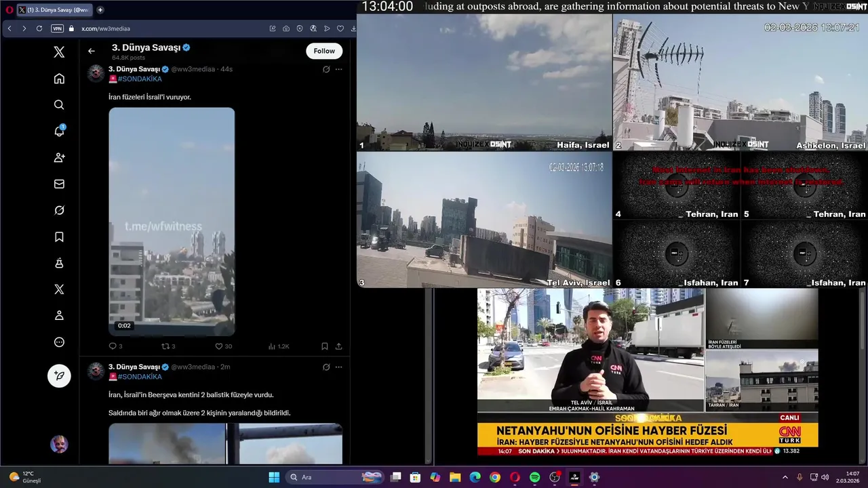
Task: Bookmark the first post
Action: (x=325, y=346)
